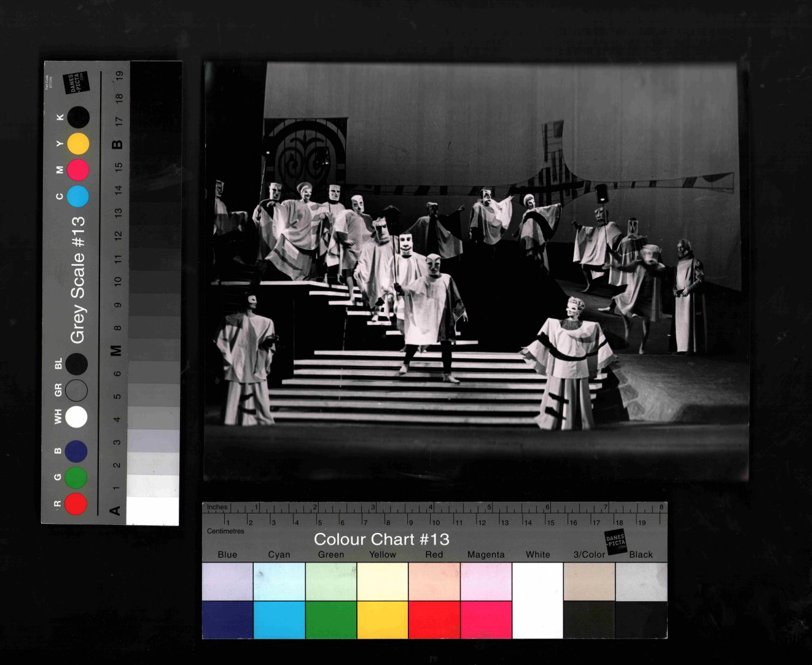The width and height of the screenshot is (812, 665).
Task: Select the red R circle on grey scale card
Action: (76, 504)
